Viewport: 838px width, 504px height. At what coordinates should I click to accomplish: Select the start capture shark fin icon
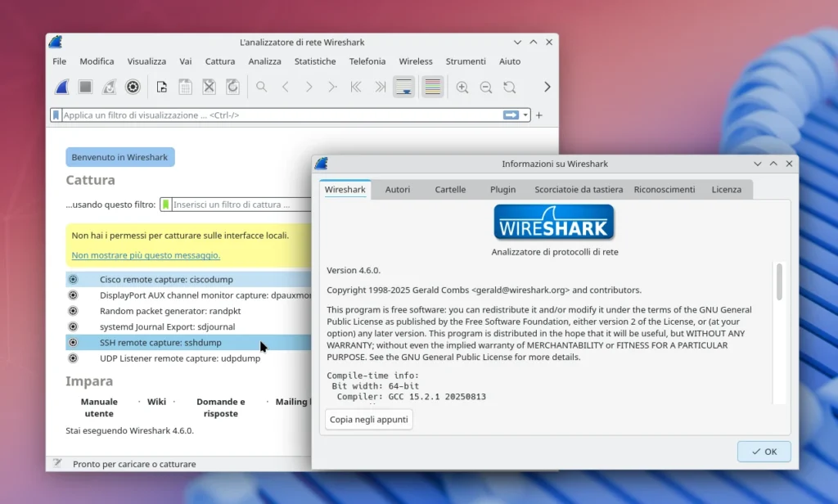click(61, 87)
